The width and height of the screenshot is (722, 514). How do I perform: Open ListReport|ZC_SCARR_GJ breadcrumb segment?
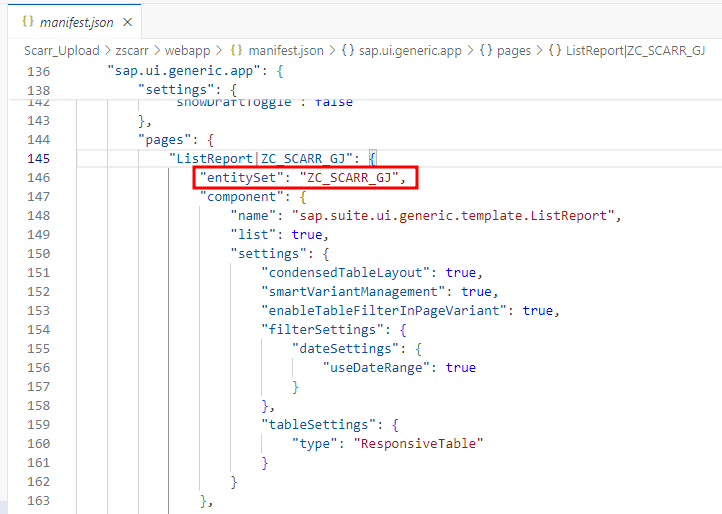[635, 50]
